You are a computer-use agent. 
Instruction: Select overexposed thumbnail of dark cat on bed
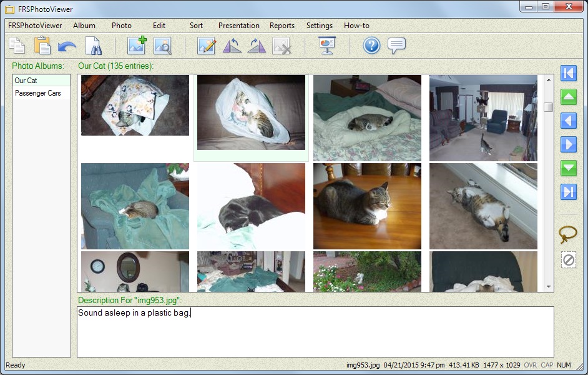pyautogui.click(x=252, y=206)
